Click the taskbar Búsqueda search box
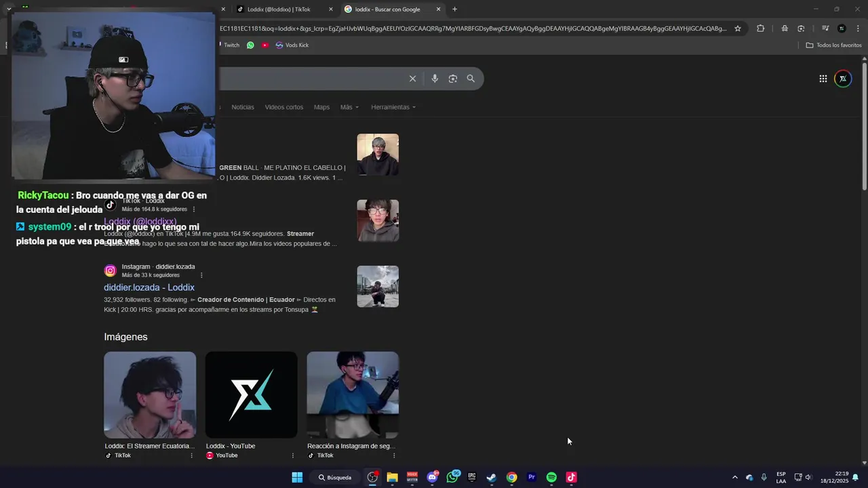Viewport: 868px width, 488px height. [x=335, y=477]
